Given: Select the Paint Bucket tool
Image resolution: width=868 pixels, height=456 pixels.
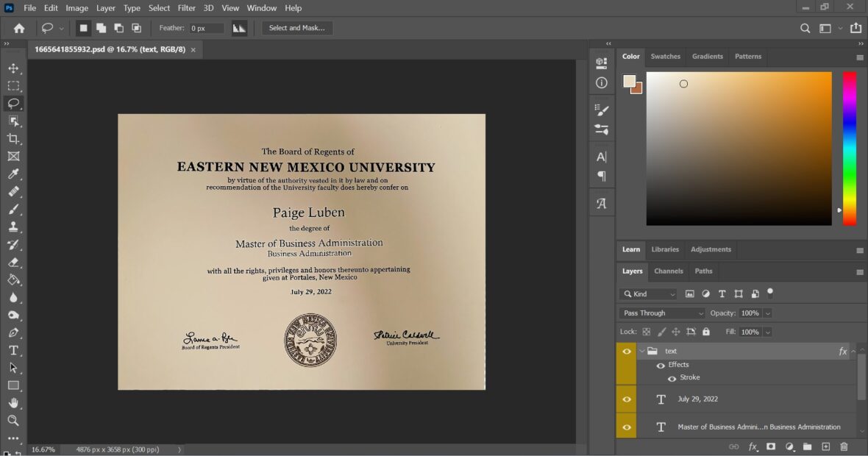Looking at the screenshot, I should click(13, 280).
